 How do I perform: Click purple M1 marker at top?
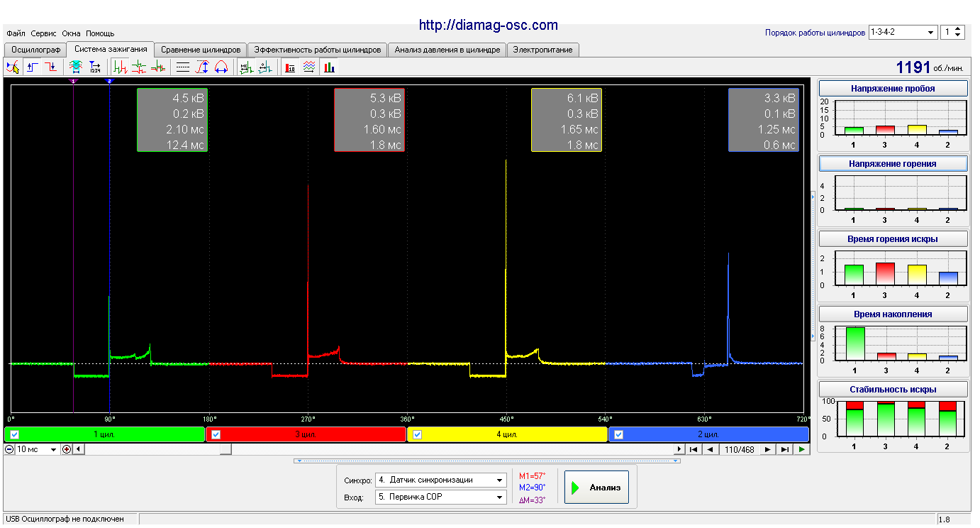tap(72, 81)
